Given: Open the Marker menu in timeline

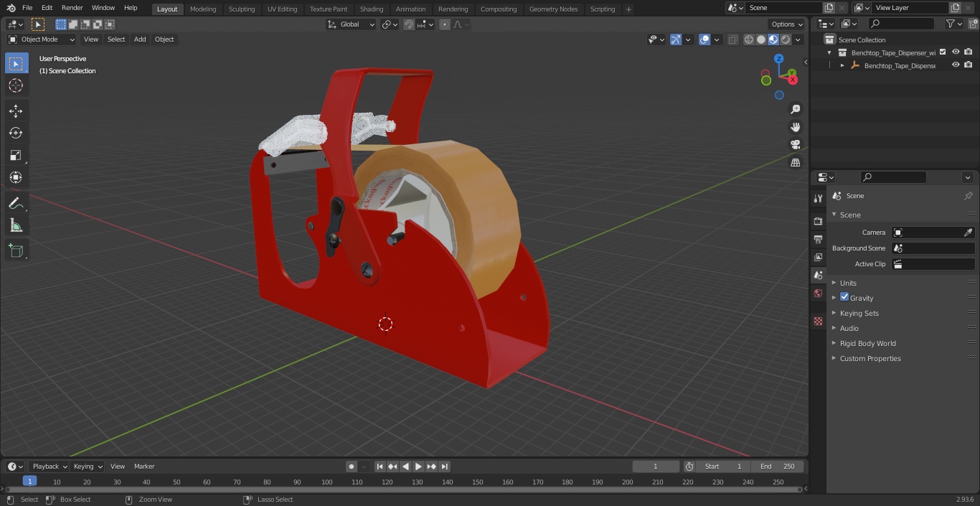Looking at the screenshot, I should (x=144, y=467).
